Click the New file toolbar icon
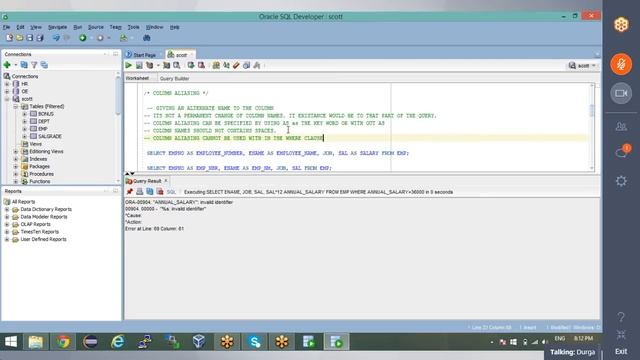This screenshot has width=640, height=360. click(9, 38)
